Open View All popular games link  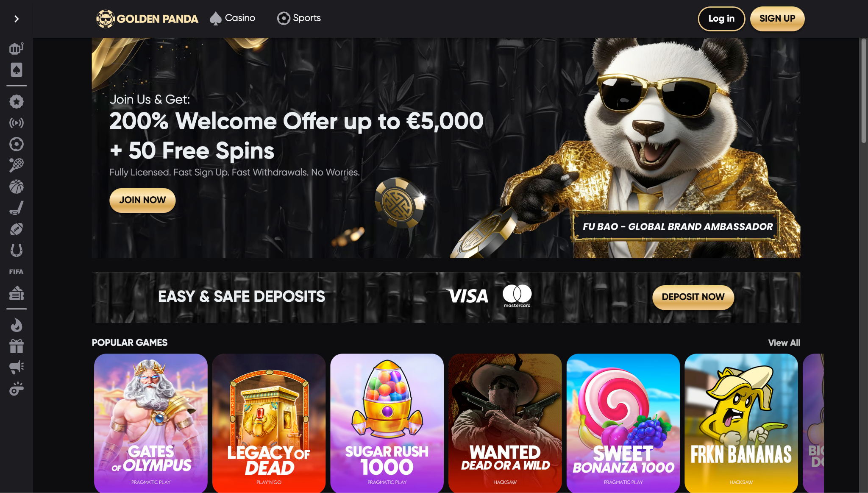pyautogui.click(x=784, y=343)
